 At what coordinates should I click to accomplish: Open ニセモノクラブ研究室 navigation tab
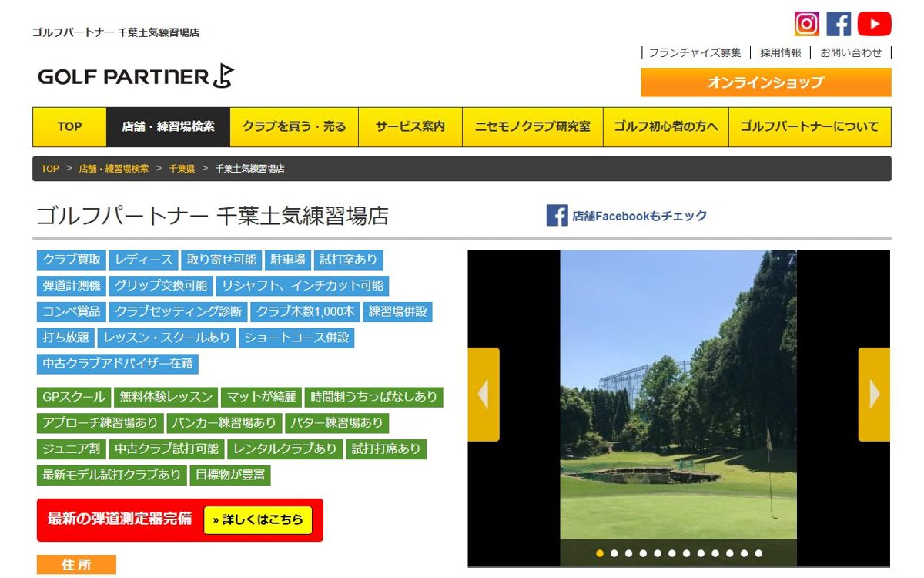[x=533, y=127]
